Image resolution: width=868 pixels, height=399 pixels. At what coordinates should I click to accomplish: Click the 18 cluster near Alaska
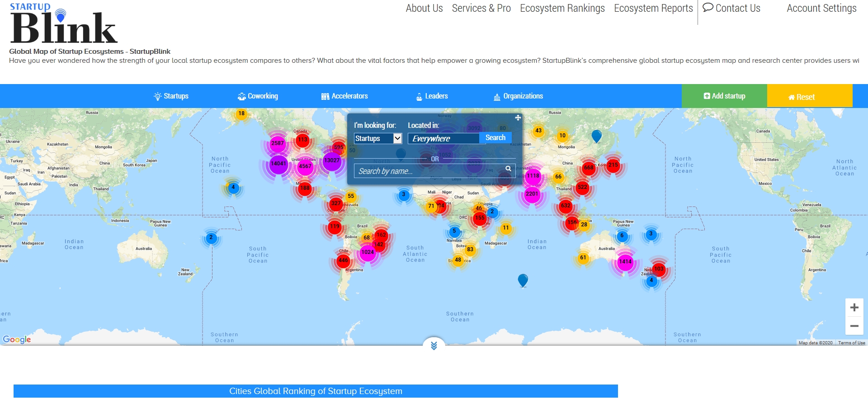click(241, 113)
